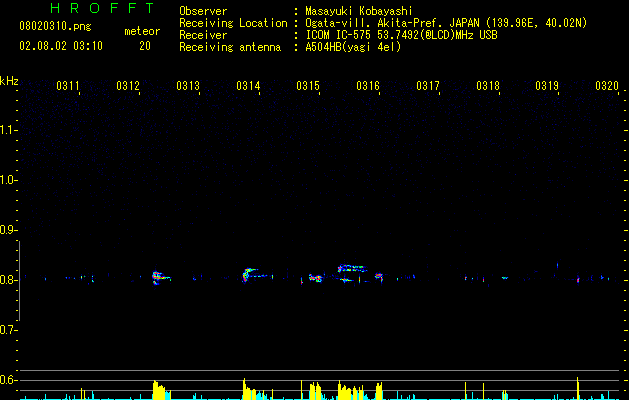Click the 'Observer' field label
This screenshot has width=629, height=400.
pyautogui.click(x=203, y=11)
